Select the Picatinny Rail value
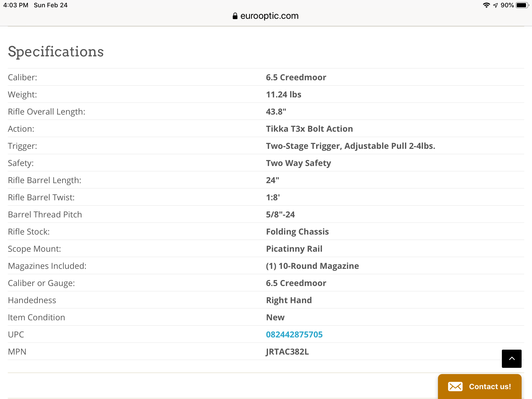 click(294, 249)
